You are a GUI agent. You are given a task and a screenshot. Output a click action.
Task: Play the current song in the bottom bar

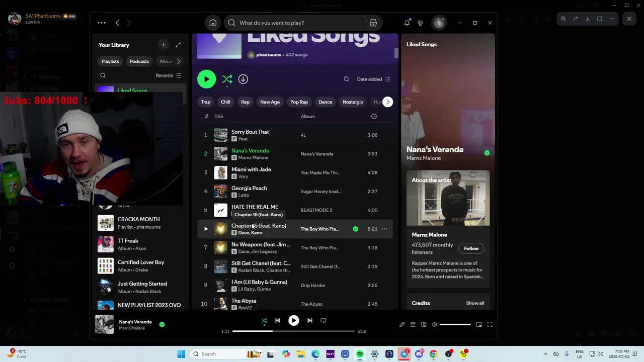click(293, 320)
